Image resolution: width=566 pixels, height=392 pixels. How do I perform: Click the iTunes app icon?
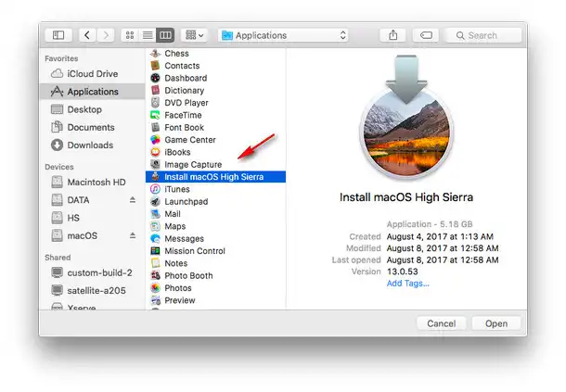[x=155, y=189]
